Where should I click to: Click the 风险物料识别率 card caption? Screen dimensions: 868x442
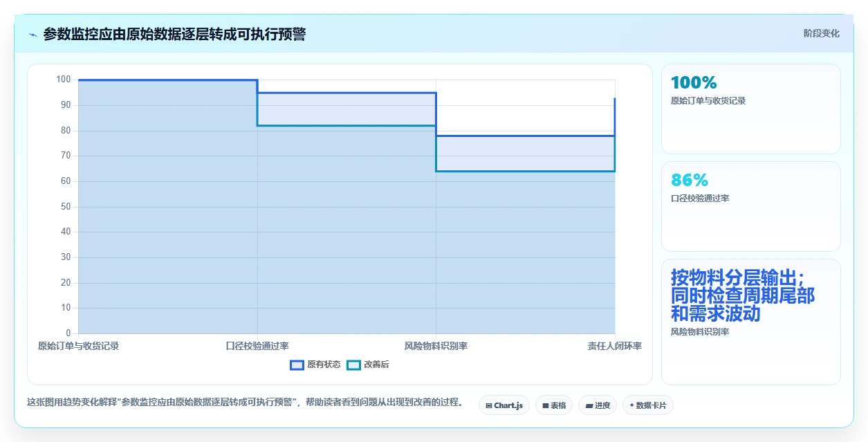click(700, 332)
